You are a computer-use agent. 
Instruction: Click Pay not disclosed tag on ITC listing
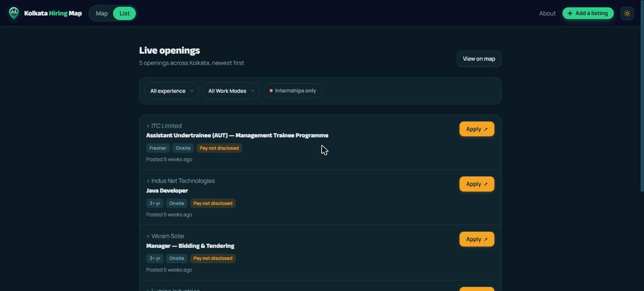(x=219, y=148)
